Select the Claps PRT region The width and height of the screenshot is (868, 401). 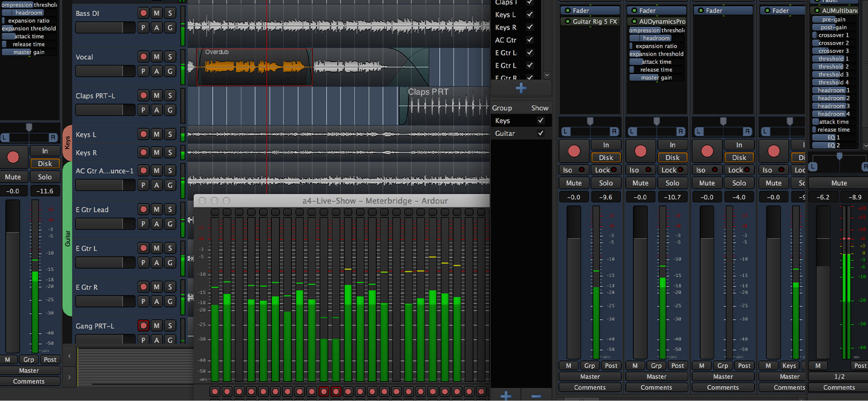(444, 106)
